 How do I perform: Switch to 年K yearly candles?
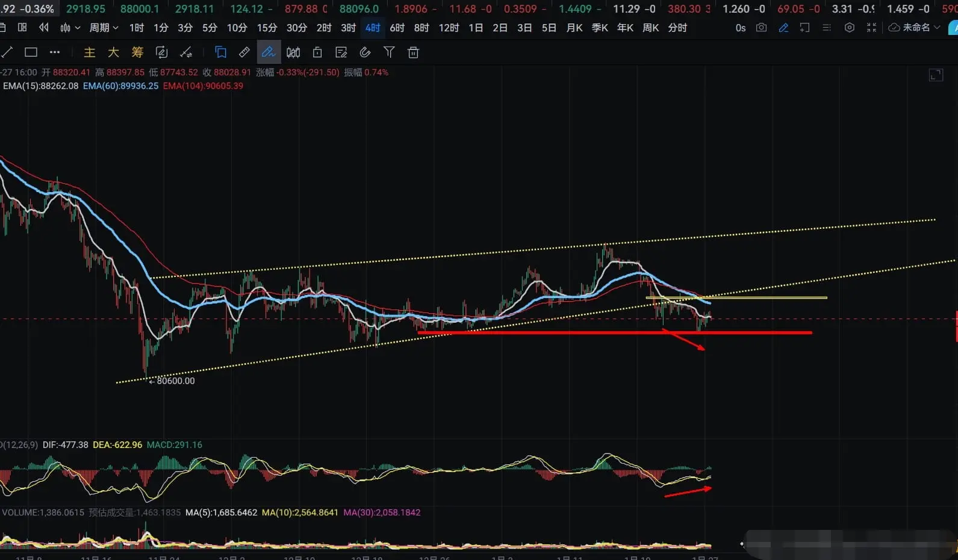pyautogui.click(x=625, y=28)
